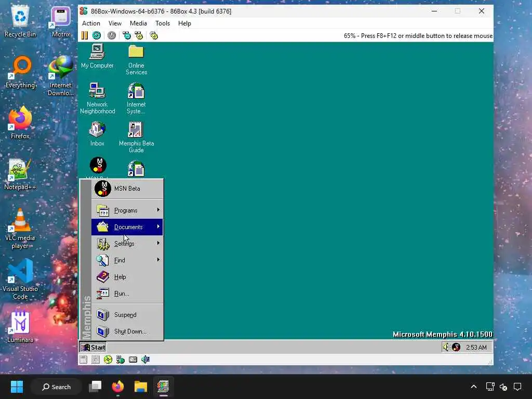Click the network icon in 86Box status bar
Viewport: 532px width, 399px height.
[121, 360]
